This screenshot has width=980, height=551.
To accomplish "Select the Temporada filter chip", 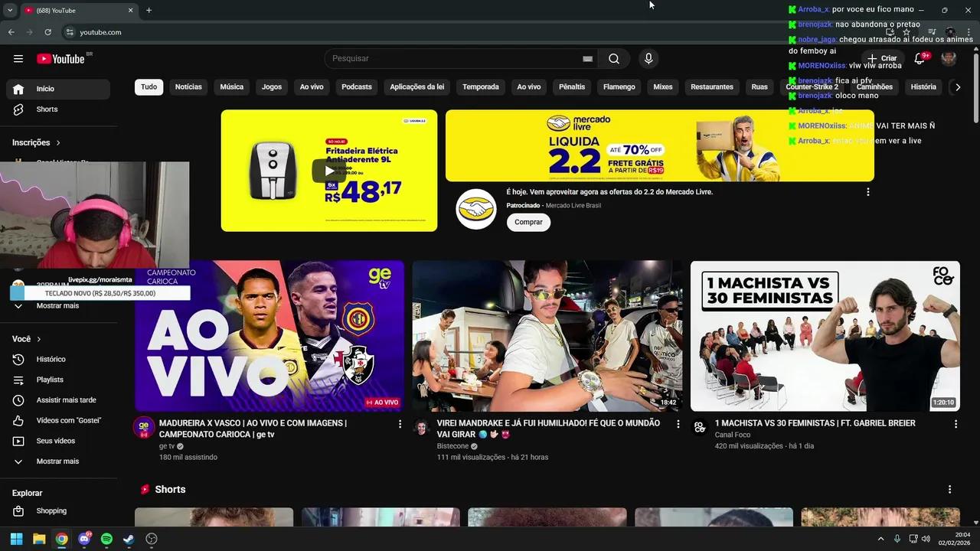I will tap(481, 87).
